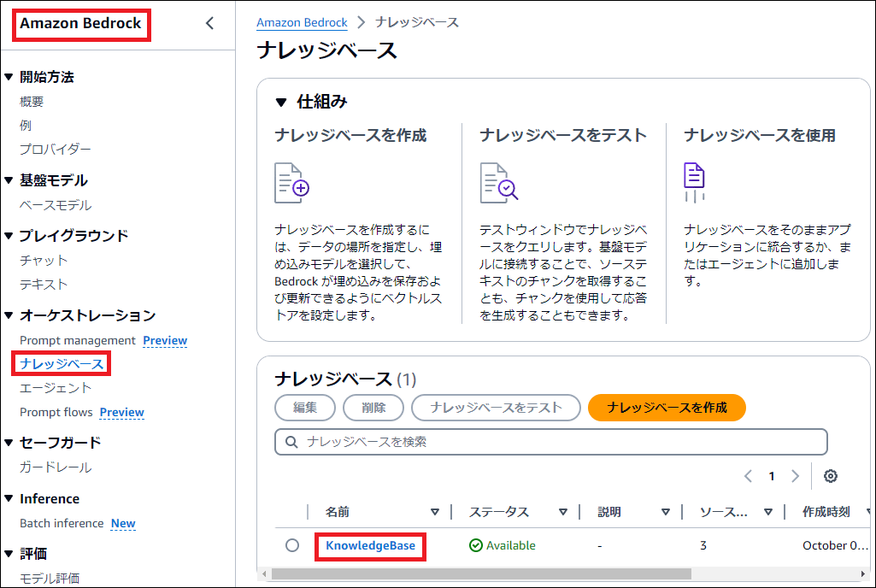The width and height of the screenshot is (876, 588).
Task: Click the ナレッジベースを作成 button
Action: [667, 408]
